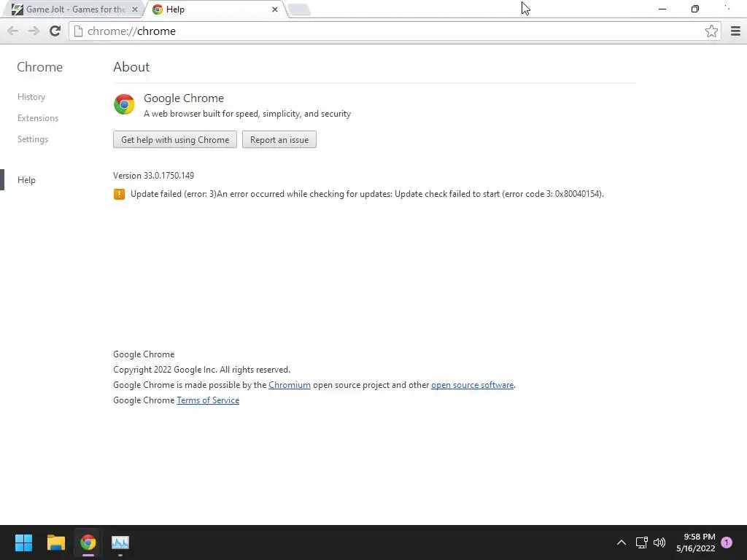Show hidden system tray icons
The width and height of the screenshot is (747, 560).
coord(622,542)
